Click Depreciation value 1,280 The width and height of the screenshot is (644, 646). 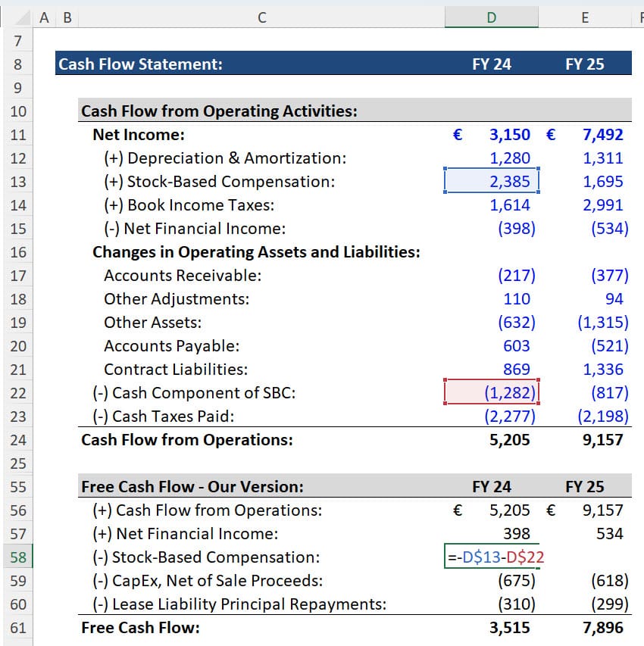tap(510, 158)
